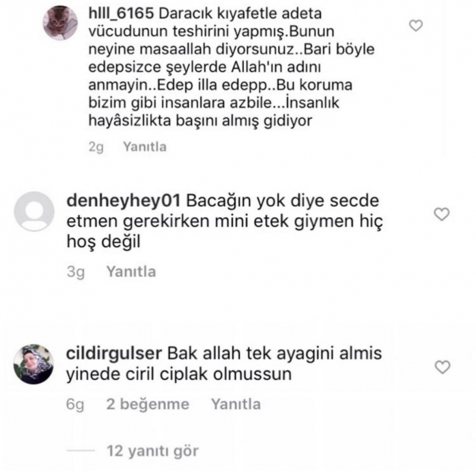Click the 2g timestamp
The width and height of the screenshot is (476, 471).
pos(96,147)
